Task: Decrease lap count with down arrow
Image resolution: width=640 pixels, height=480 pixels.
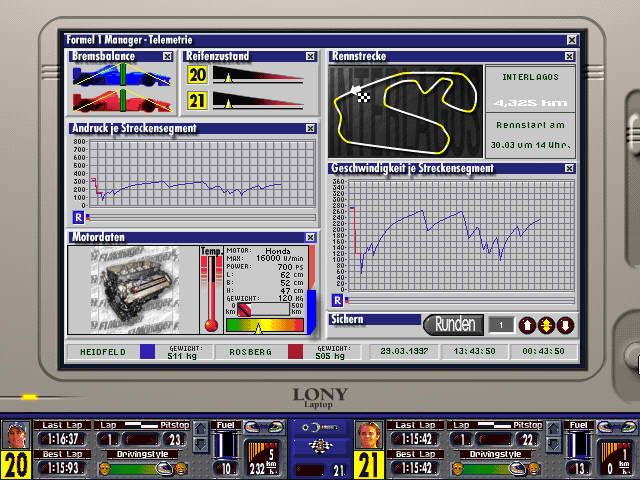Action: pyautogui.click(x=565, y=325)
